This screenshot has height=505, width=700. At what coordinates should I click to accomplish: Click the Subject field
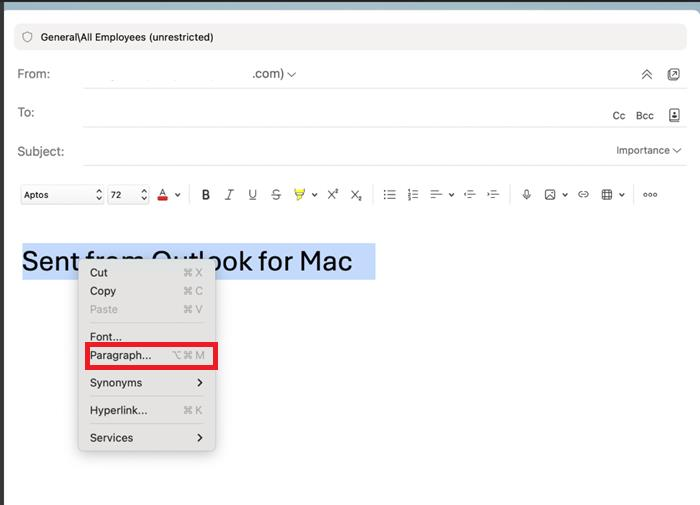pyautogui.click(x=346, y=151)
